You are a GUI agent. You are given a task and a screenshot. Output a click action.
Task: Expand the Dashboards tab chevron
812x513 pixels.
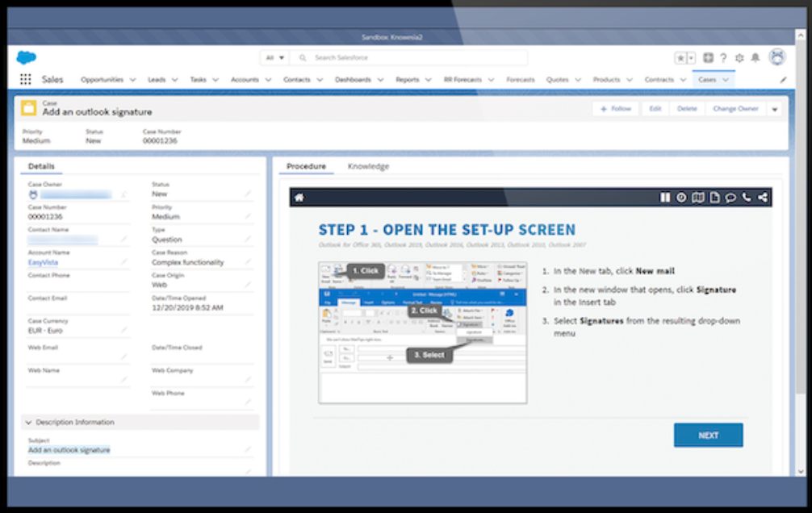click(x=381, y=80)
